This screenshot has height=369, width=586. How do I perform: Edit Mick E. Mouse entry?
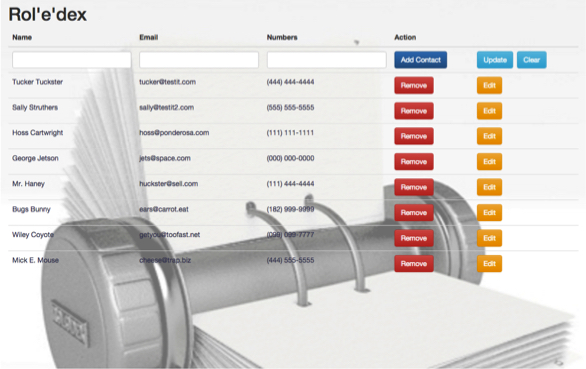(x=489, y=264)
